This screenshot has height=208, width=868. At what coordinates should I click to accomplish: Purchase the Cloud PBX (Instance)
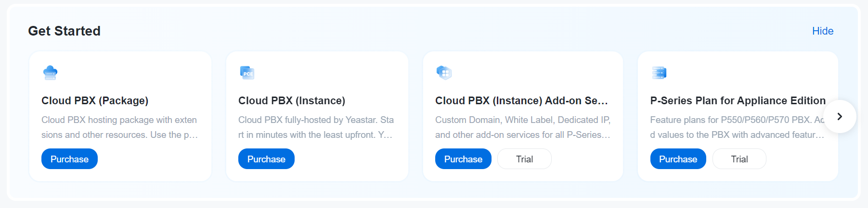[x=266, y=159]
